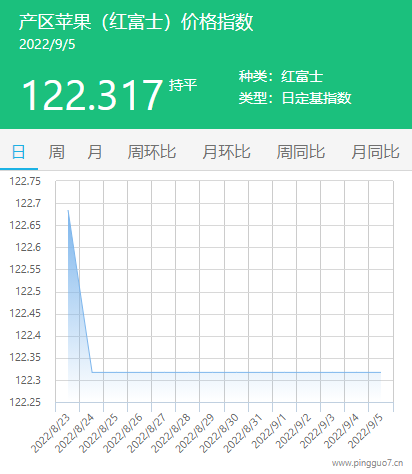
Task: Open the 周同比 tab
Action: (x=301, y=152)
